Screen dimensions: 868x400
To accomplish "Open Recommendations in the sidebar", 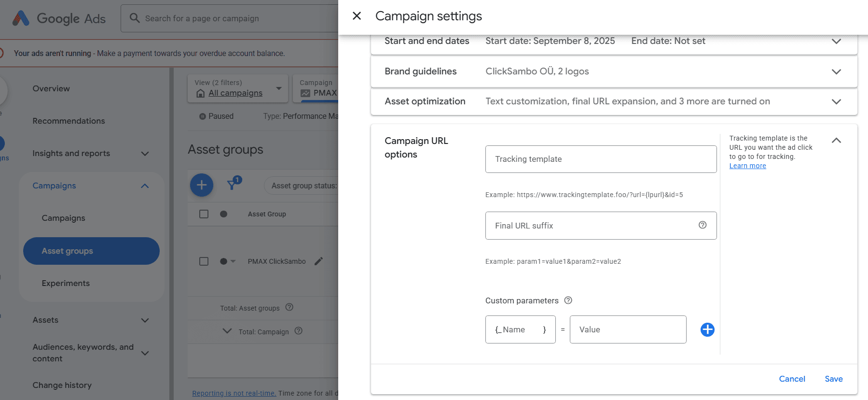I will coord(69,121).
